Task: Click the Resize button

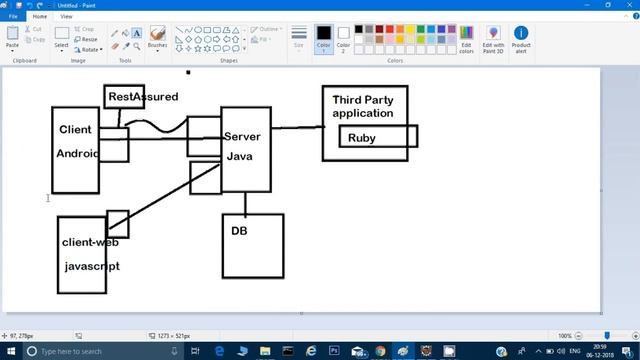Action: coord(86,40)
